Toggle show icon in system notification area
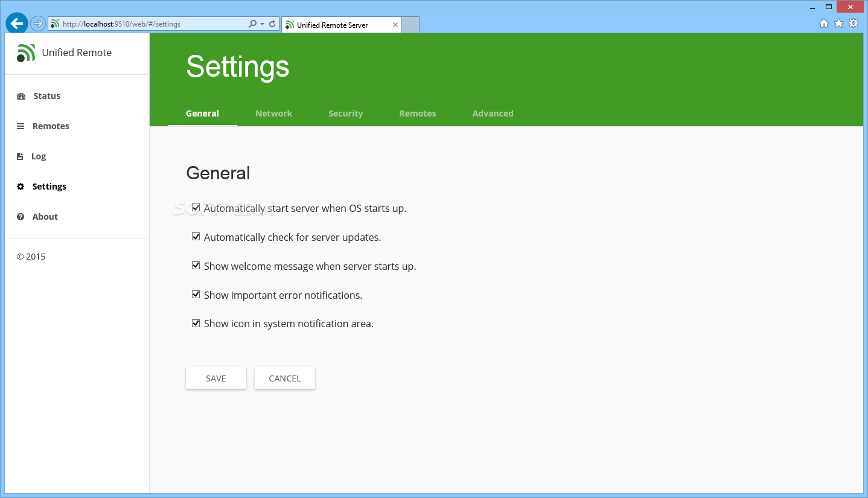The height and width of the screenshot is (498, 868). click(x=196, y=324)
